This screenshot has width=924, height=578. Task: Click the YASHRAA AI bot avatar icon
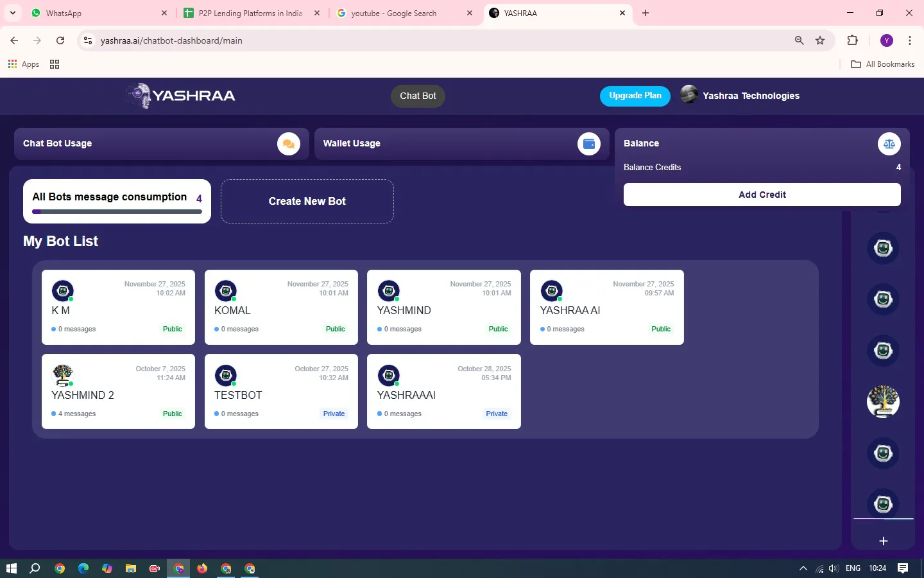552,291
